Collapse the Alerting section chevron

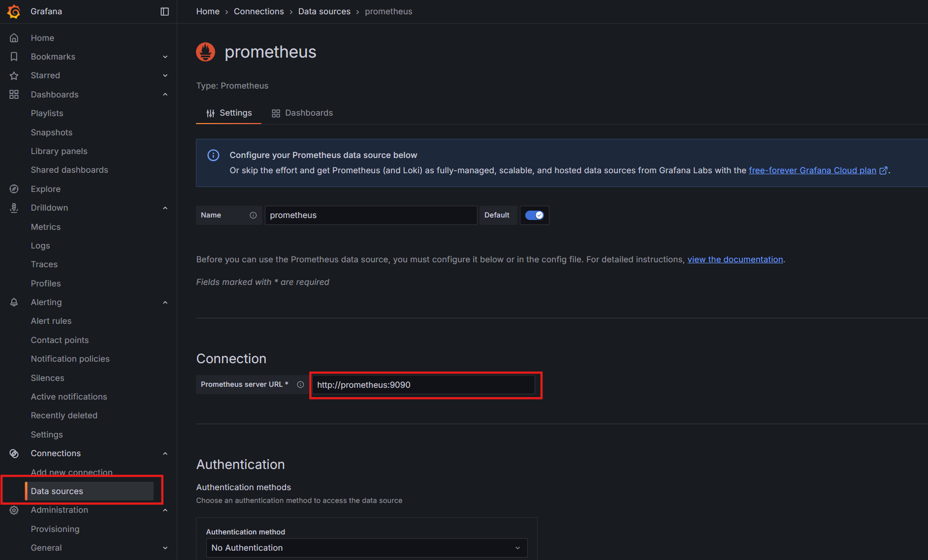[165, 302]
